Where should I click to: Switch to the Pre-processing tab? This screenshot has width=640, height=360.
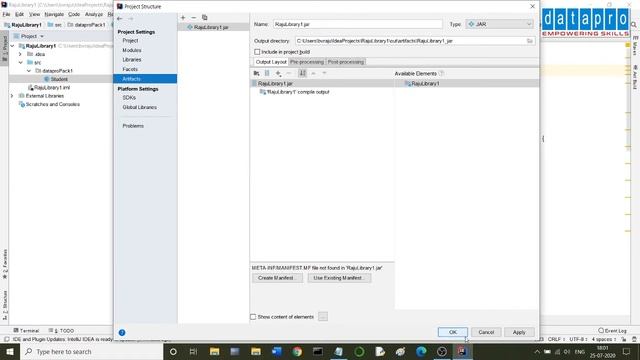(x=307, y=62)
